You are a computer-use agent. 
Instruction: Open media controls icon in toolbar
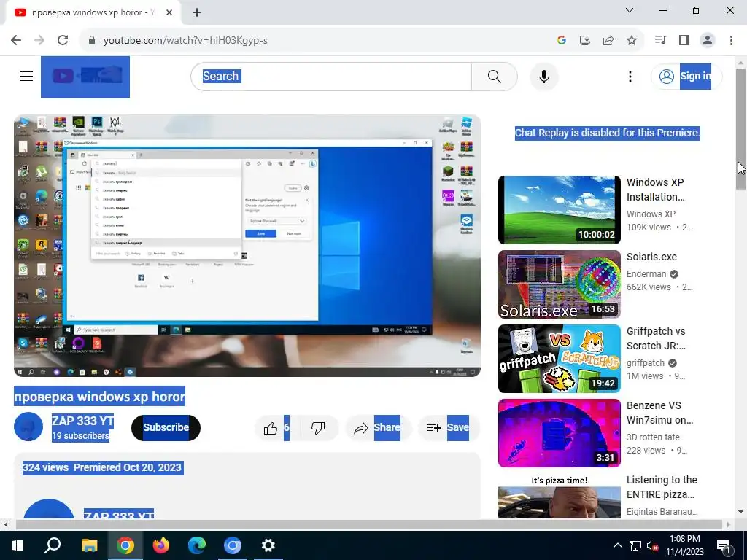click(661, 41)
